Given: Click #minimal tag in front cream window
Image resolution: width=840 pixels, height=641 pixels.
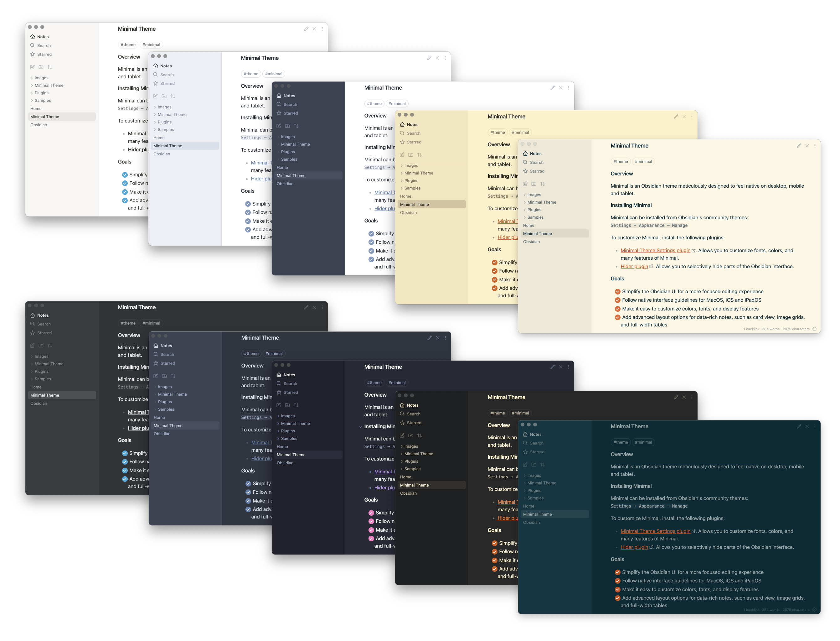Looking at the screenshot, I should coord(643,162).
